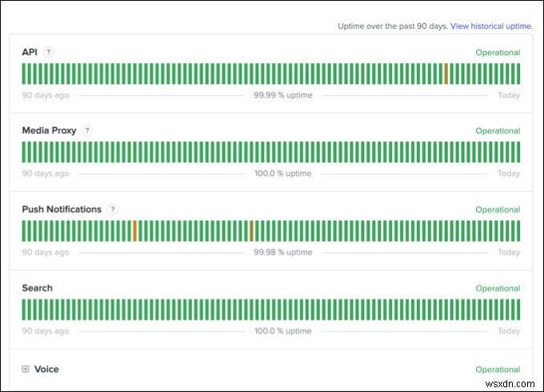Click Search's 100.0 % uptime text

tap(282, 331)
